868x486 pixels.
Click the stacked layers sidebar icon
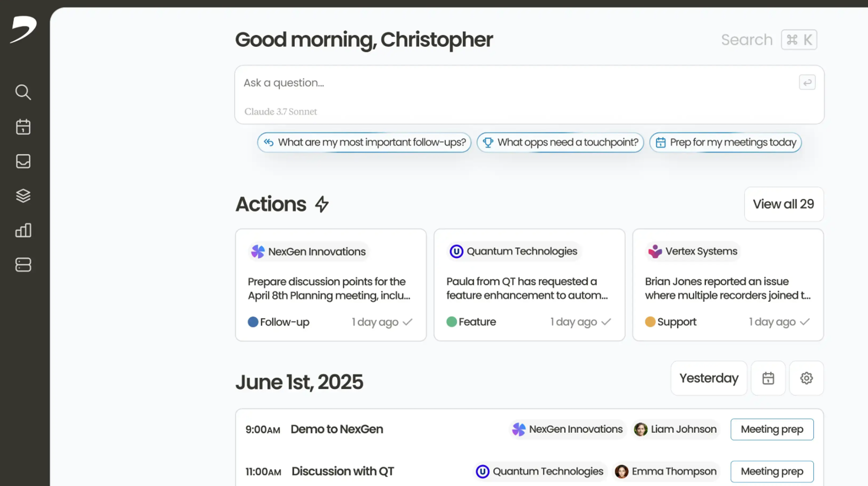[x=23, y=196]
